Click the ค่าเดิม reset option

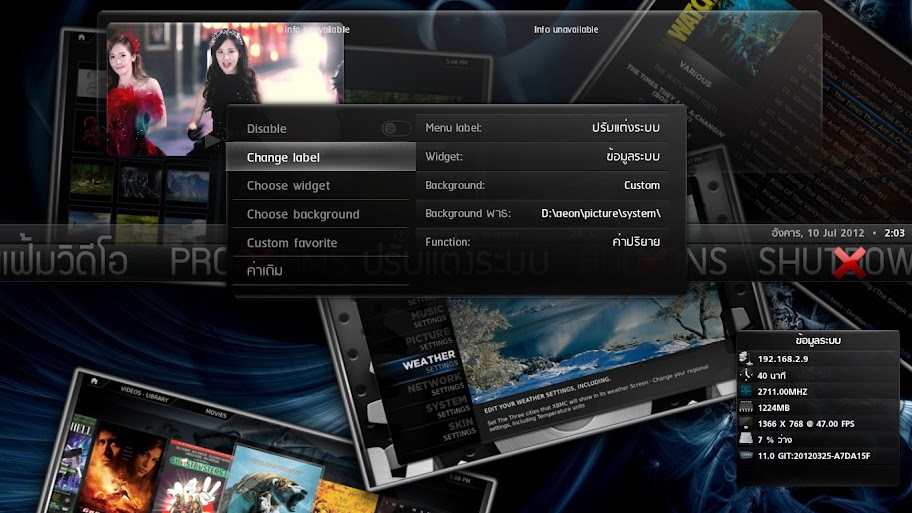(321, 270)
